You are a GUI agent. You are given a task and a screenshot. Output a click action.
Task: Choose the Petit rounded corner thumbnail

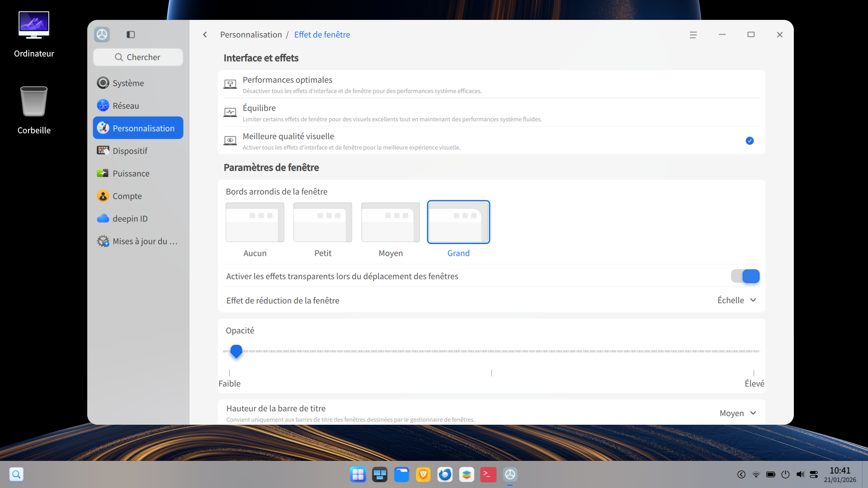coord(323,222)
